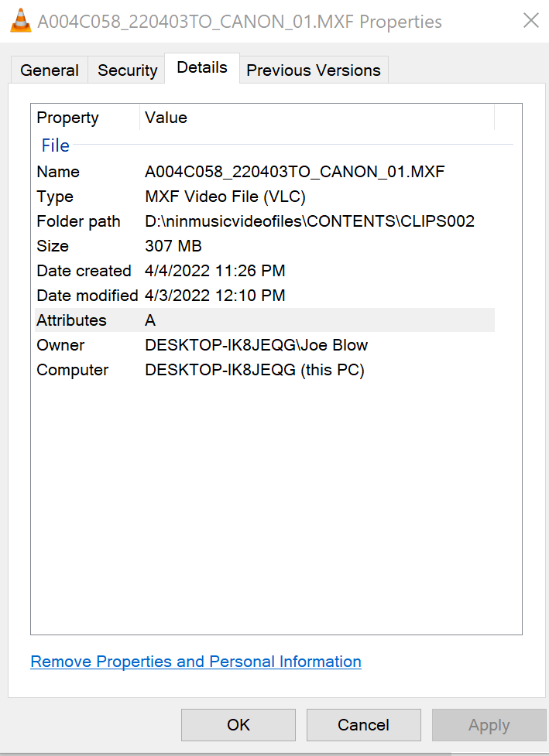
Task: Click the Apply button
Action: 489,725
